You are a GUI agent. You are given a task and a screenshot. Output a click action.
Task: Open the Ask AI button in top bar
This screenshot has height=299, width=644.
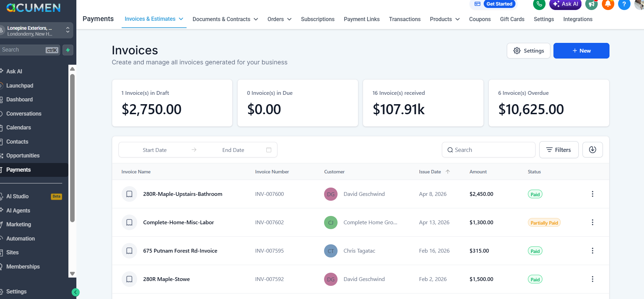coord(565,4)
